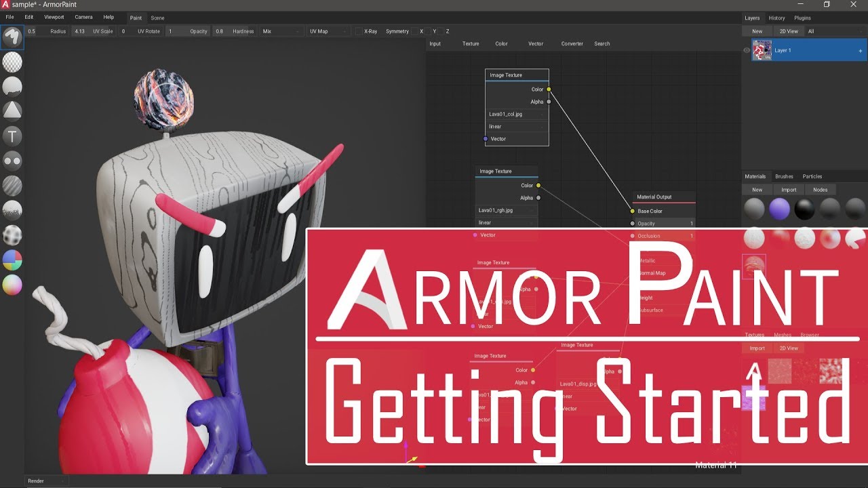This screenshot has height=488, width=868.
Task: Select the Eraser tool with checker icon
Action: tap(12, 62)
